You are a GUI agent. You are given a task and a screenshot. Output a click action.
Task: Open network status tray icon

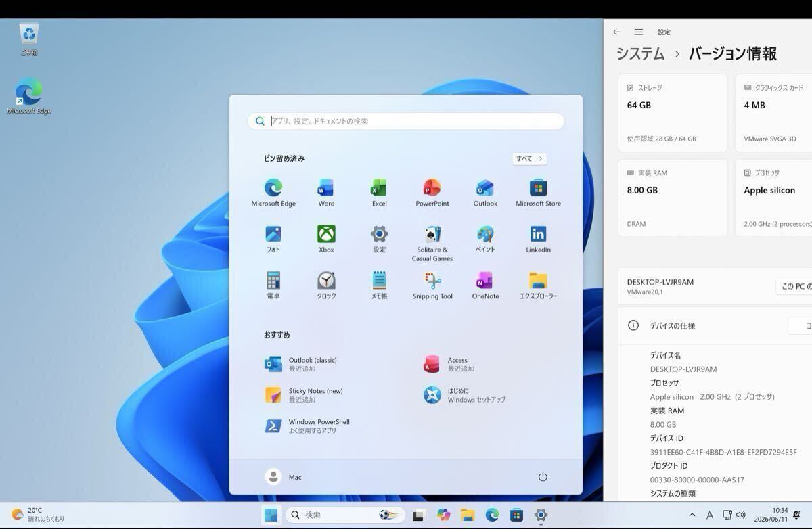(x=727, y=515)
